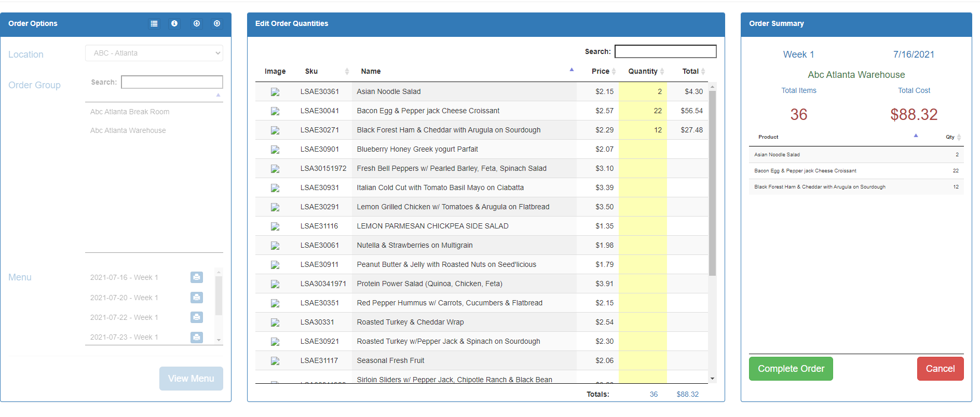Open the Location dropdown showing ABC - Atlanta
The width and height of the screenshot is (980, 417).
[154, 53]
